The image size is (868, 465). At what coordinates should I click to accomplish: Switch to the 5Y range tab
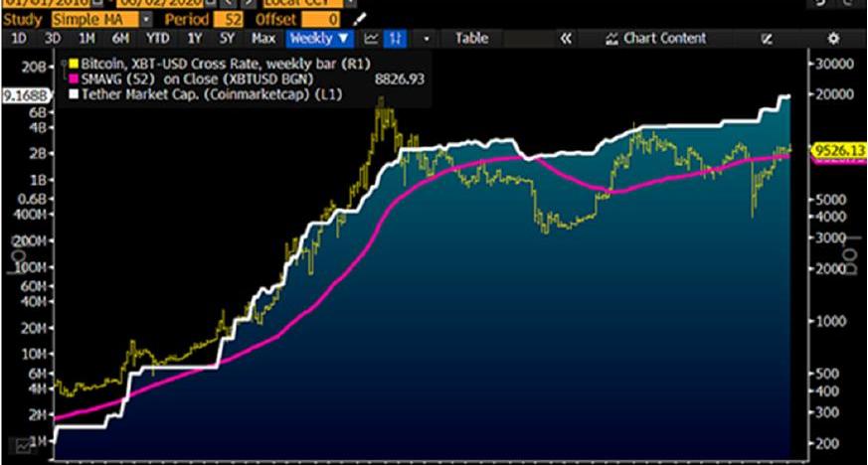[x=228, y=39]
